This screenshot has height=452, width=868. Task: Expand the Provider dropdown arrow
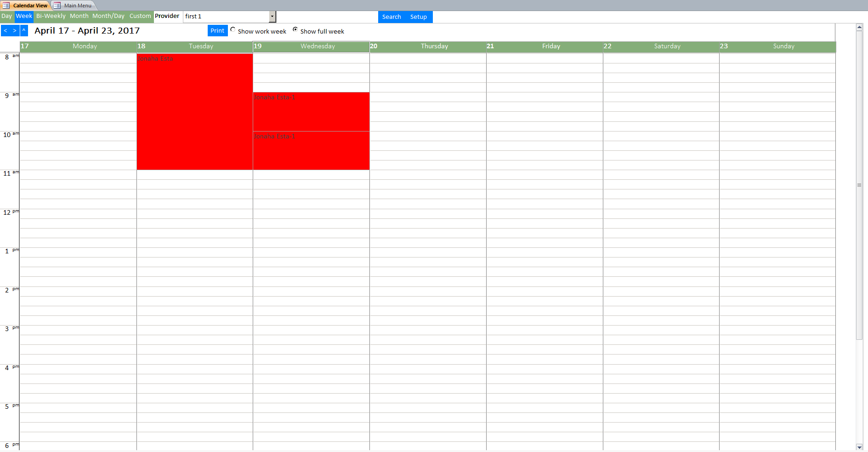click(x=272, y=17)
